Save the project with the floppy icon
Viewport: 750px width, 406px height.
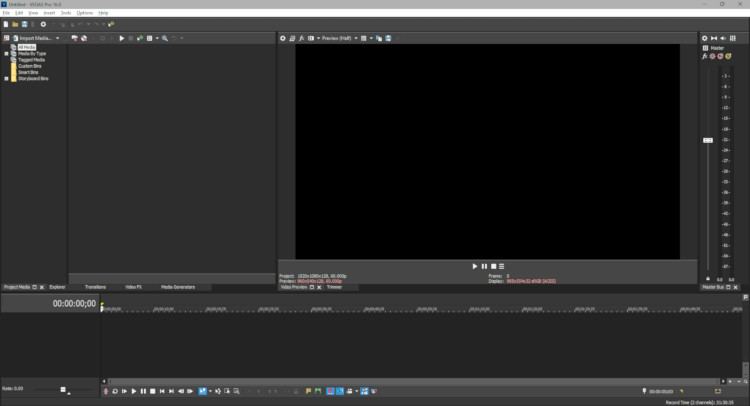[24, 24]
